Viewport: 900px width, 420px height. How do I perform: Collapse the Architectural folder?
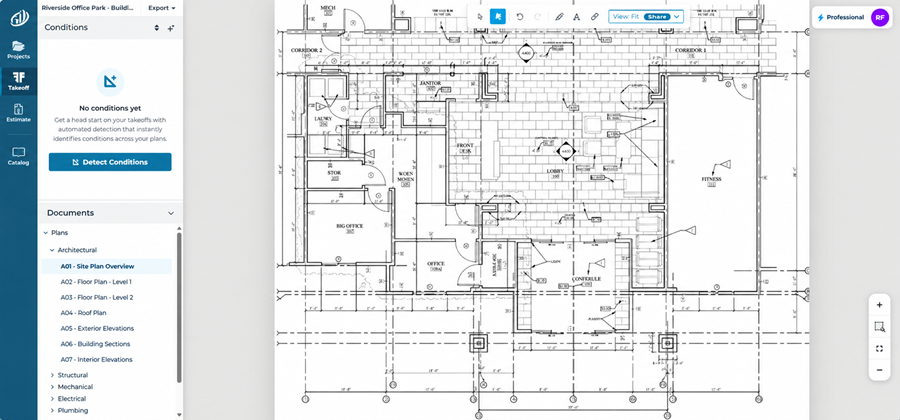coord(52,250)
